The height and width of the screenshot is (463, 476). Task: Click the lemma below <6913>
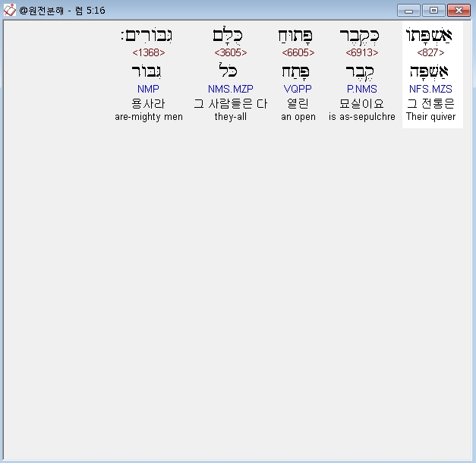click(360, 73)
